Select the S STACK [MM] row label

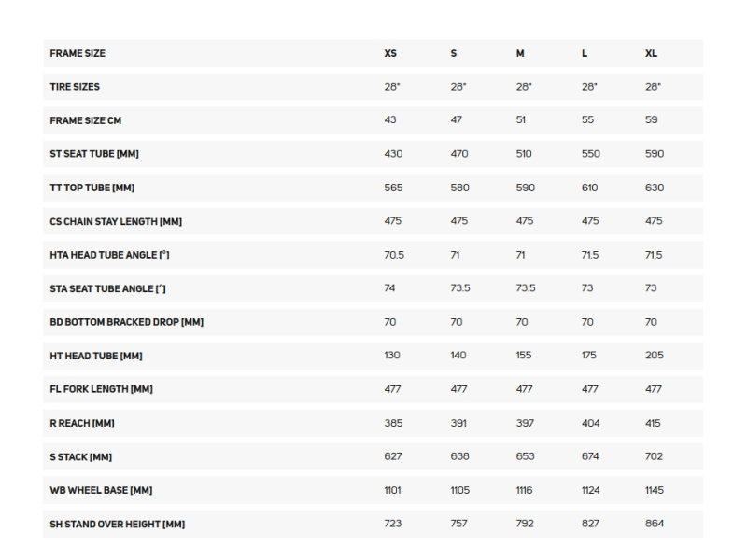(80, 456)
